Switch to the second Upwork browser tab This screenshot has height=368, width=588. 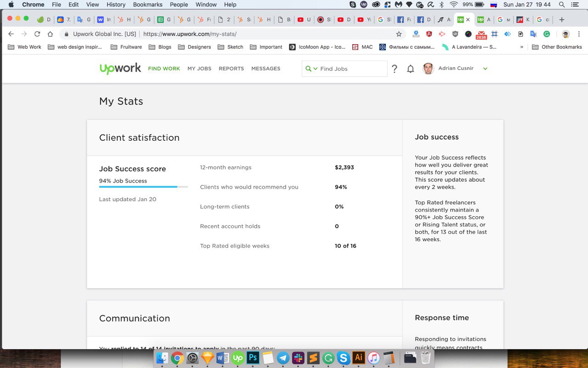pos(483,20)
